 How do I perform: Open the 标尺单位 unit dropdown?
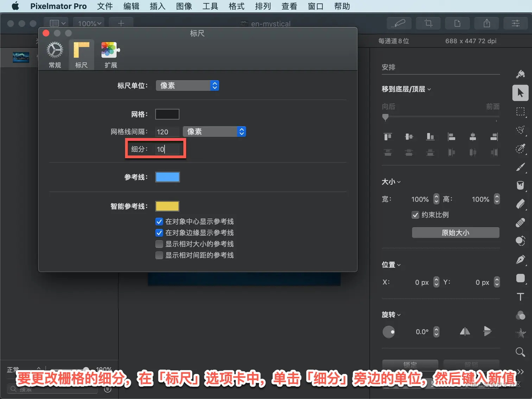[187, 86]
